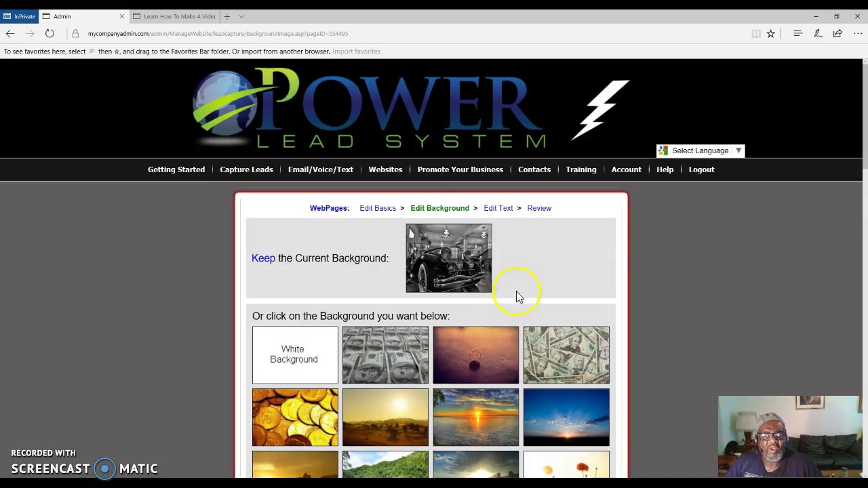868x488 pixels.
Task: Click the Edit Background step link
Action: pos(439,208)
